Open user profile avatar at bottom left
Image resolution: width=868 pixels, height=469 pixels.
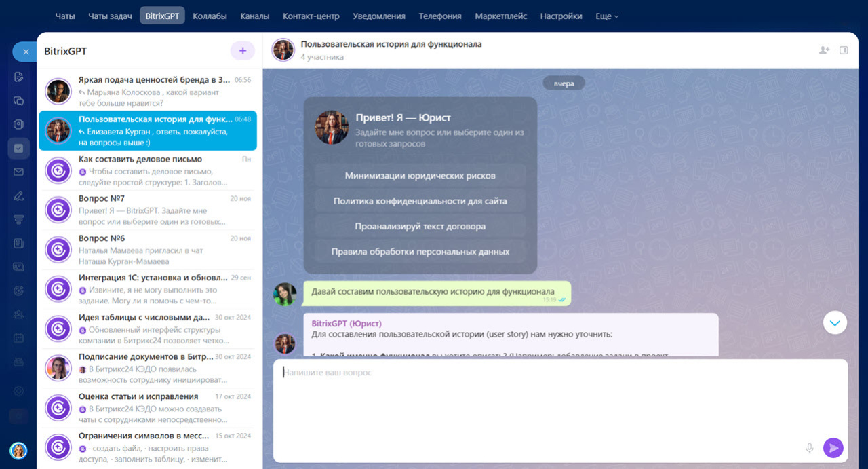tap(18, 451)
